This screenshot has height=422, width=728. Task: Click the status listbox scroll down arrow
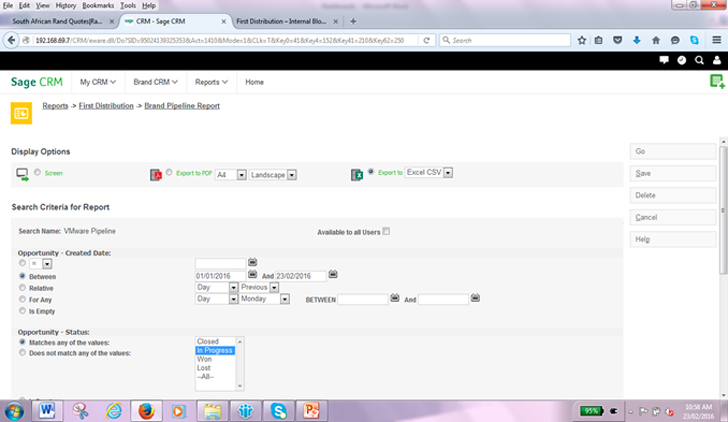coord(240,386)
